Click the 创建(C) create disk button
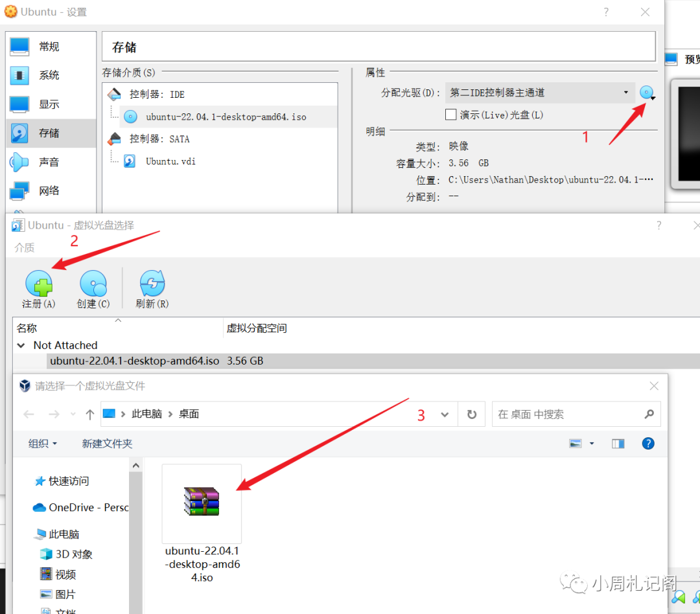 (93, 289)
